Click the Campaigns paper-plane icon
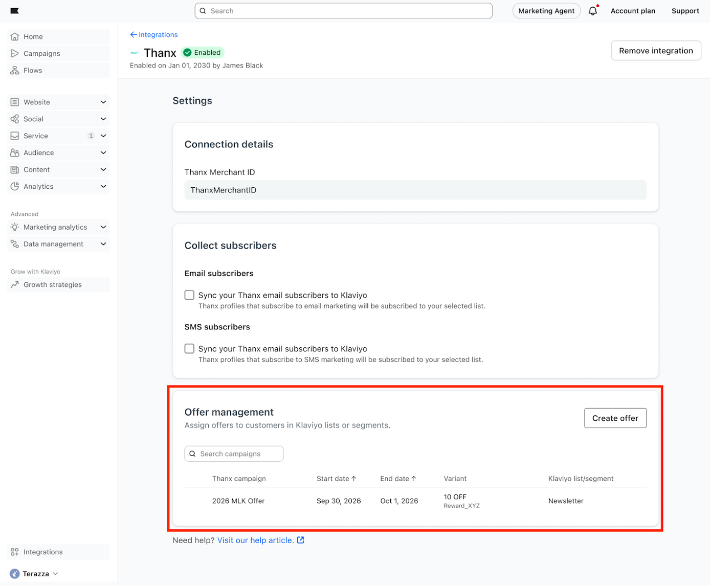Viewport: 710px width, 588px height. coord(15,53)
